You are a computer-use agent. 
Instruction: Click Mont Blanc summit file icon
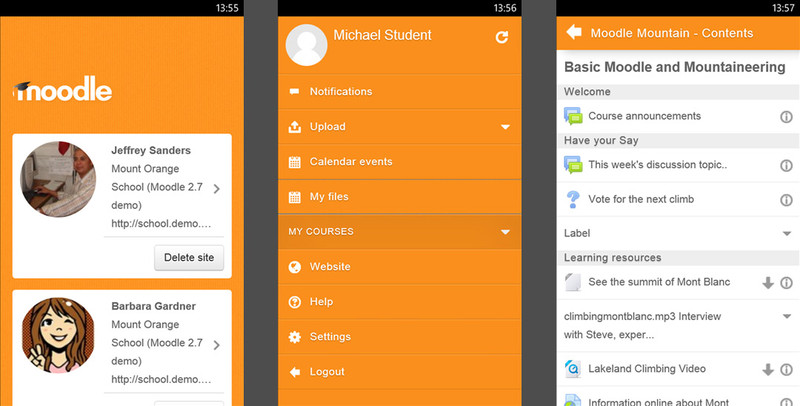pos(573,282)
